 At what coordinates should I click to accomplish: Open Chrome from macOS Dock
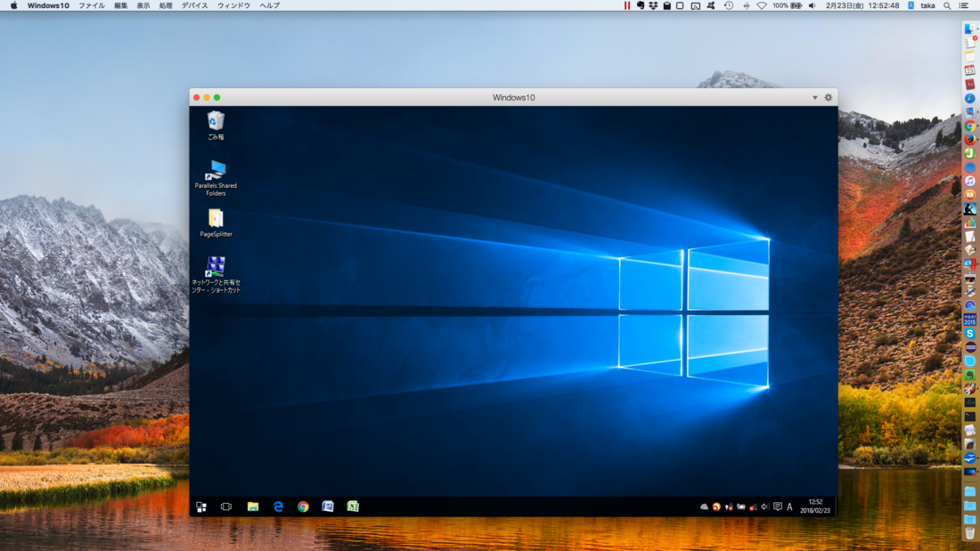point(970,126)
